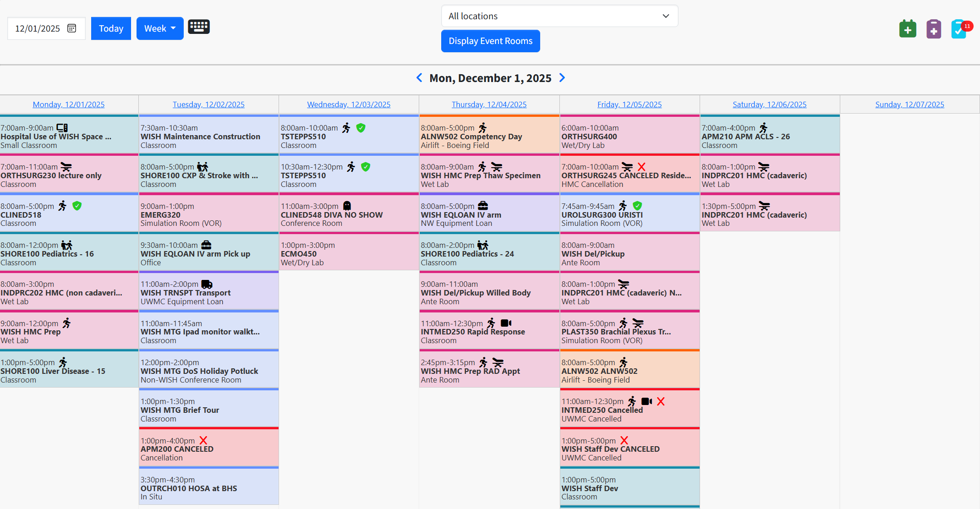
Task: Click the black keyboard icon
Action: click(199, 27)
